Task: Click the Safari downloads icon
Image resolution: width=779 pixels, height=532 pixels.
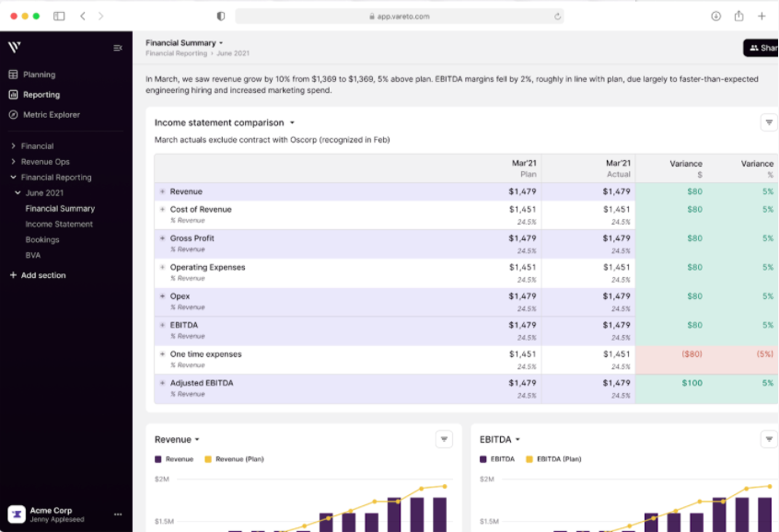Action: [x=715, y=16]
